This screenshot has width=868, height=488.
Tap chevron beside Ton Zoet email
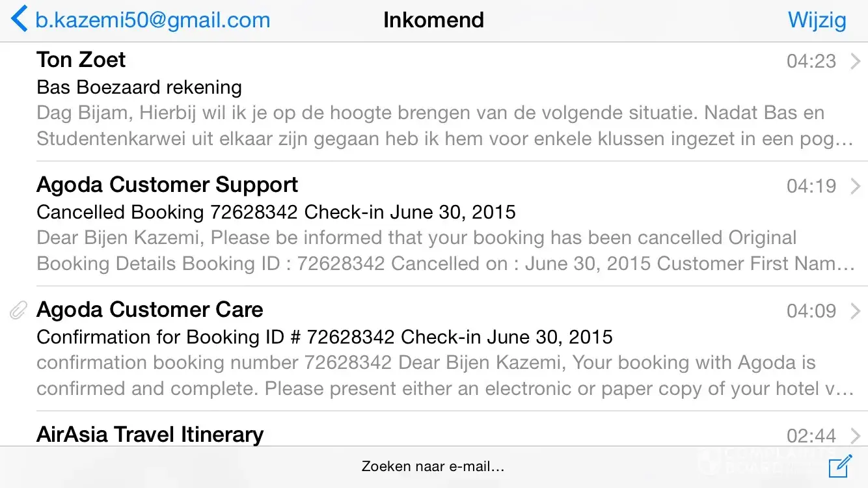click(856, 61)
